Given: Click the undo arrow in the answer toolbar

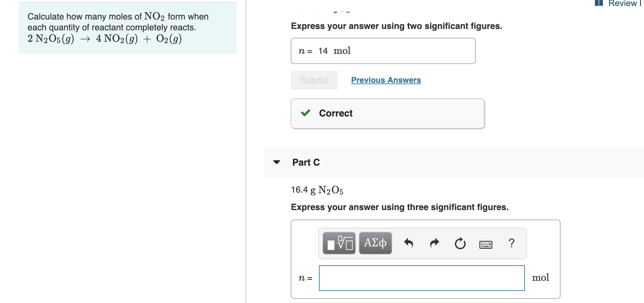Looking at the screenshot, I should 409,243.
